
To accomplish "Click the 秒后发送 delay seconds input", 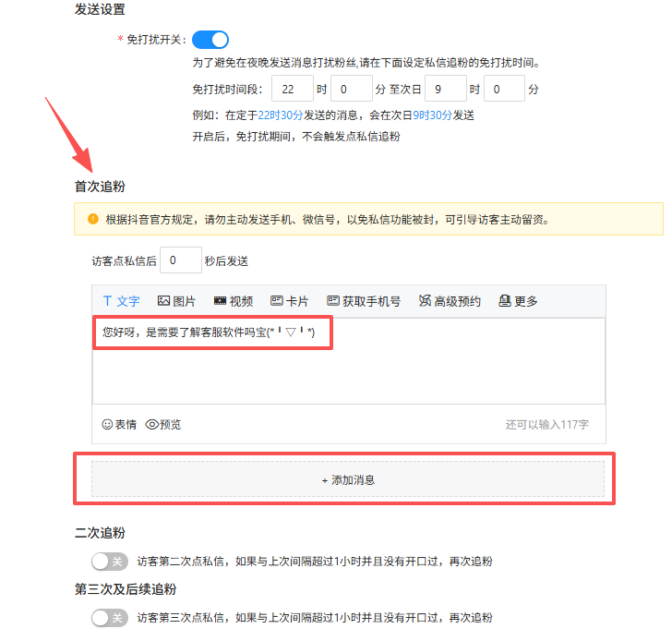I will (x=180, y=260).
